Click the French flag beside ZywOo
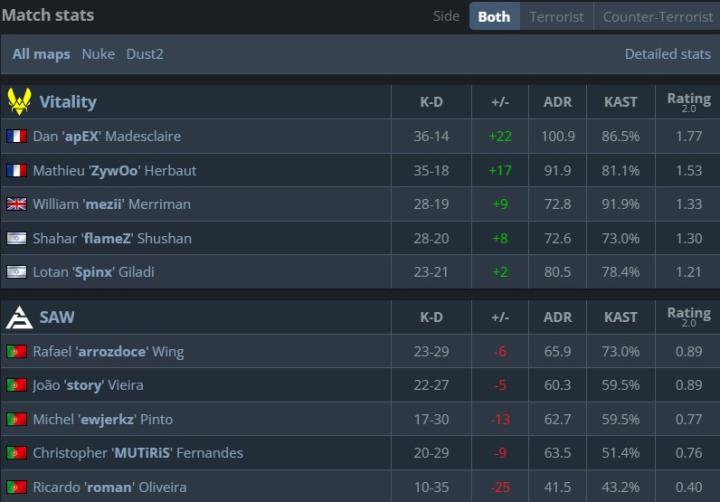Screen dimensions: 720x502 click(x=16, y=170)
